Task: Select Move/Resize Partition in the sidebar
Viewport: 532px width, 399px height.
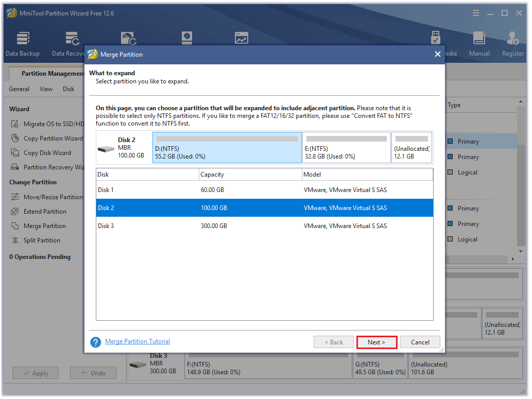Action: point(53,197)
